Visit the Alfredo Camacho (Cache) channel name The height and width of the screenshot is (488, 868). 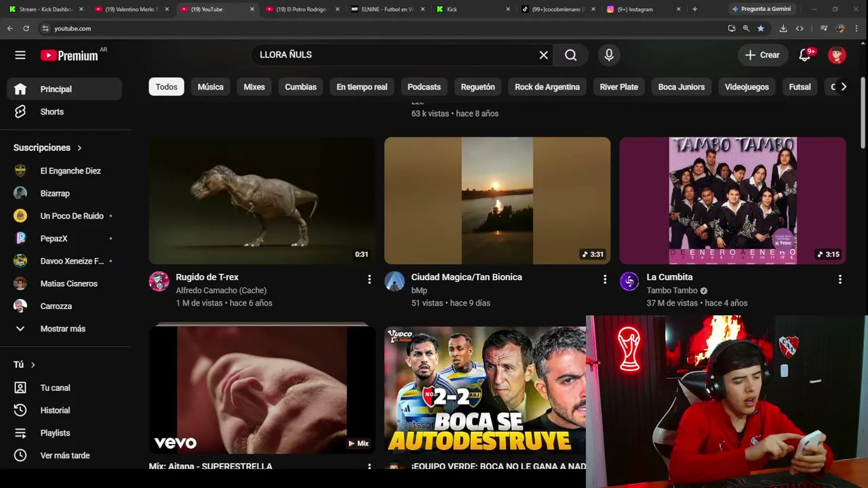[x=221, y=290]
